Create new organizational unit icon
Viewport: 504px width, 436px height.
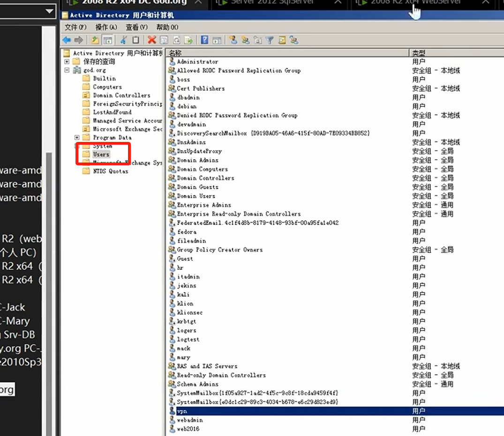(258, 40)
